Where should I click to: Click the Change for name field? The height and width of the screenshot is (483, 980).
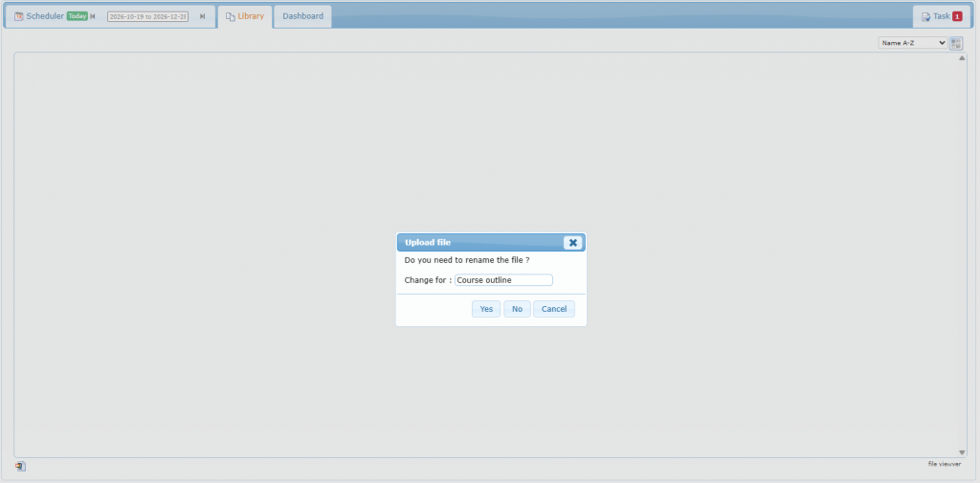[x=503, y=280]
